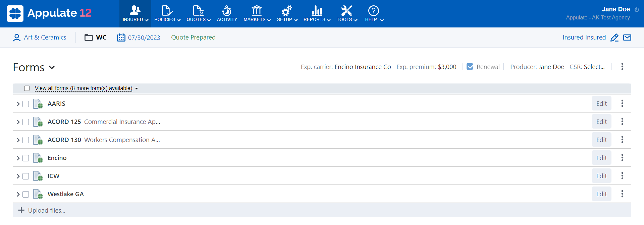Expand the ICW form row

[x=18, y=176]
